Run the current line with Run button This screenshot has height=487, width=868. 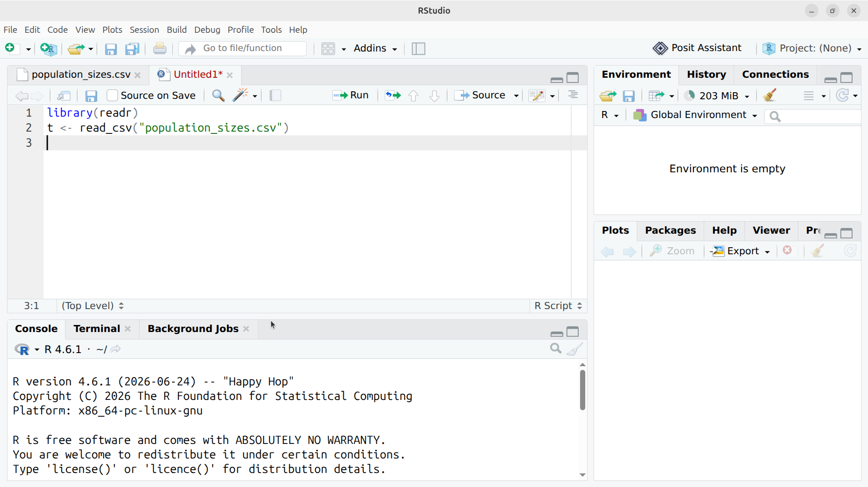351,96
